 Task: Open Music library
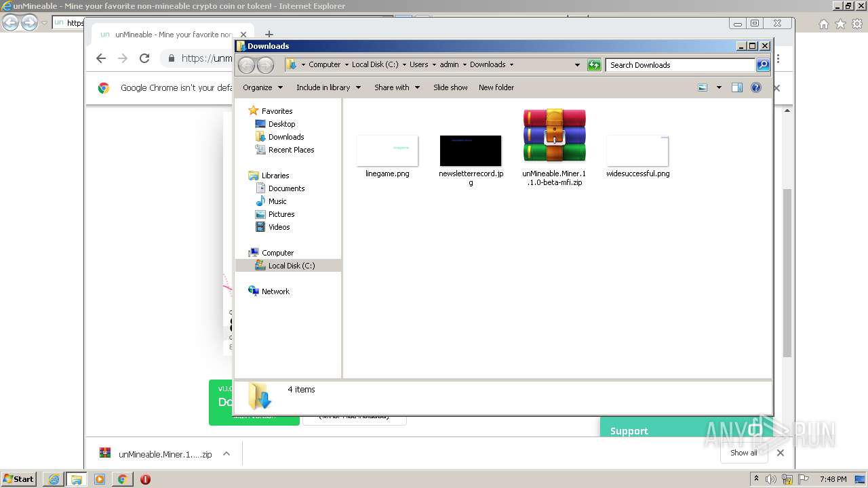point(277,201)
